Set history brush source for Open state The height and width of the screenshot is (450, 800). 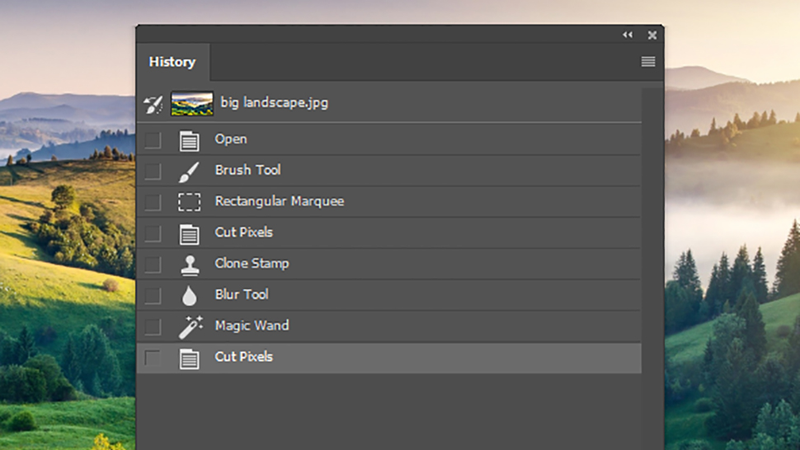(x=153, y=140)
